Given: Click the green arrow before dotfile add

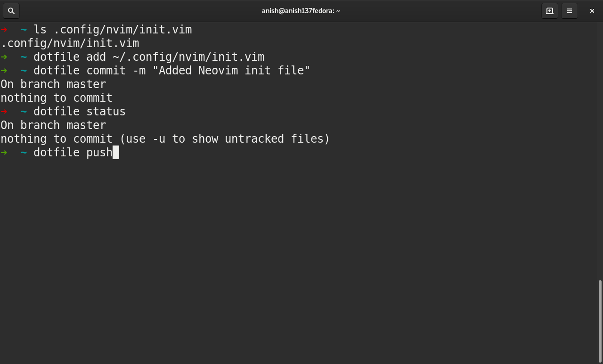Looking at the screenshot, I should (4, 57).
